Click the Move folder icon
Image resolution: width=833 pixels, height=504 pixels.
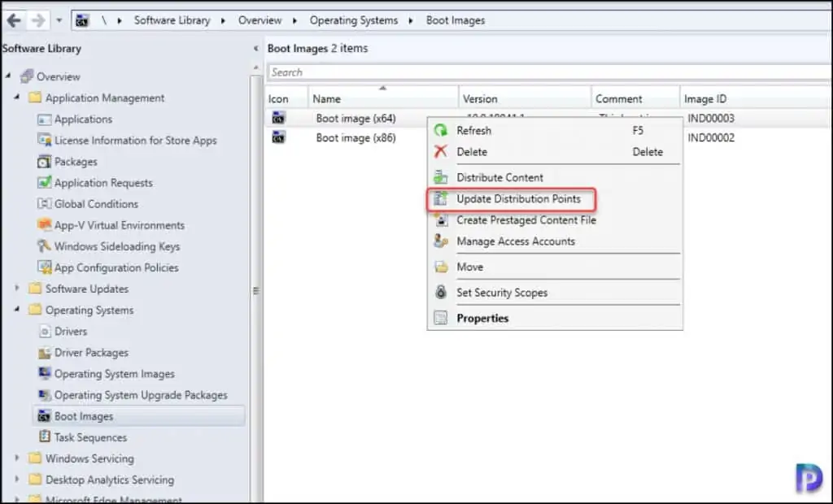(x=441, y=267)
